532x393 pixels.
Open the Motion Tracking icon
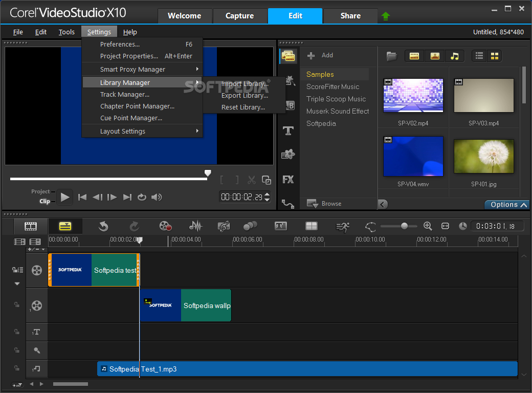250,226
